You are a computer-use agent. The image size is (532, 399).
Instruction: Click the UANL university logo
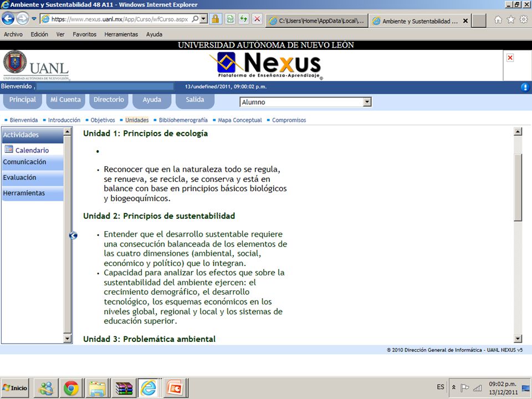tap(36, 65)
